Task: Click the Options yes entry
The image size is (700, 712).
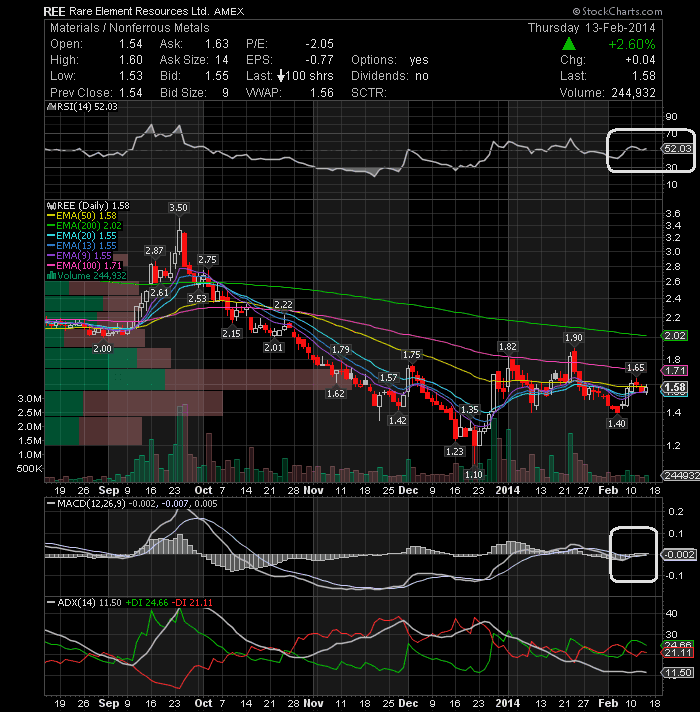Action: (389, 60)
